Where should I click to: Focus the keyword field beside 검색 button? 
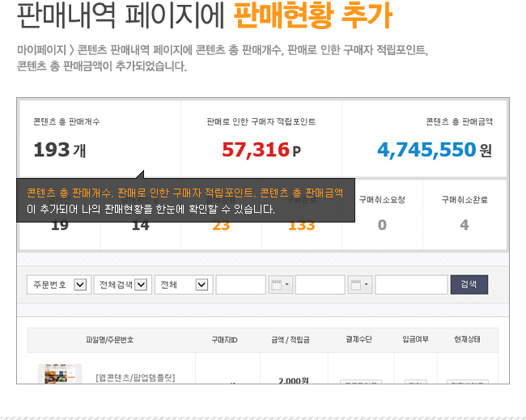411,285
